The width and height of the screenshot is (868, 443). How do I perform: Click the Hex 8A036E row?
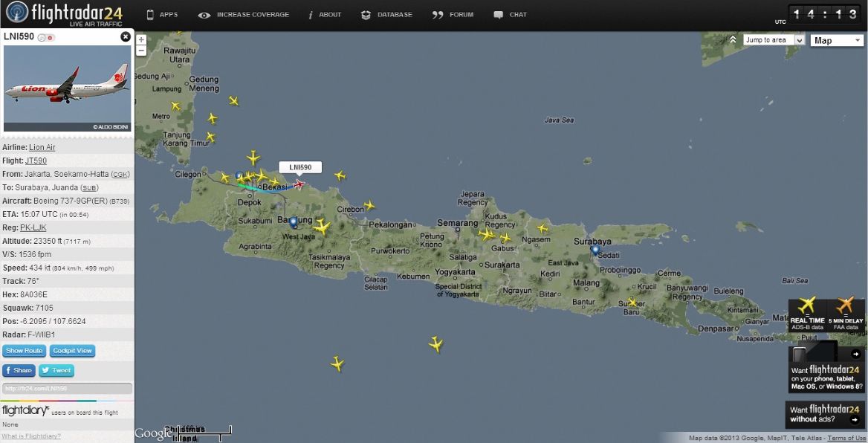(67, 294)
